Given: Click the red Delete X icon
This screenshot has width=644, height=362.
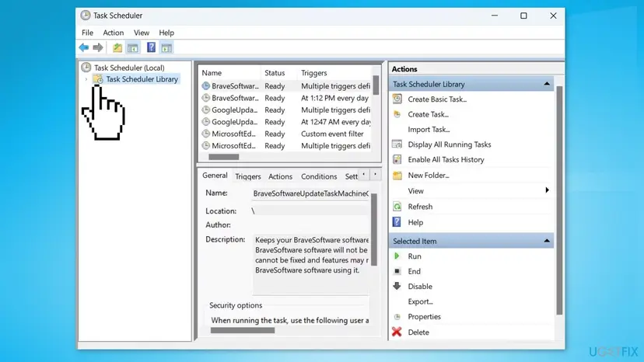Looking at the screenshot, I should [397, 332].
